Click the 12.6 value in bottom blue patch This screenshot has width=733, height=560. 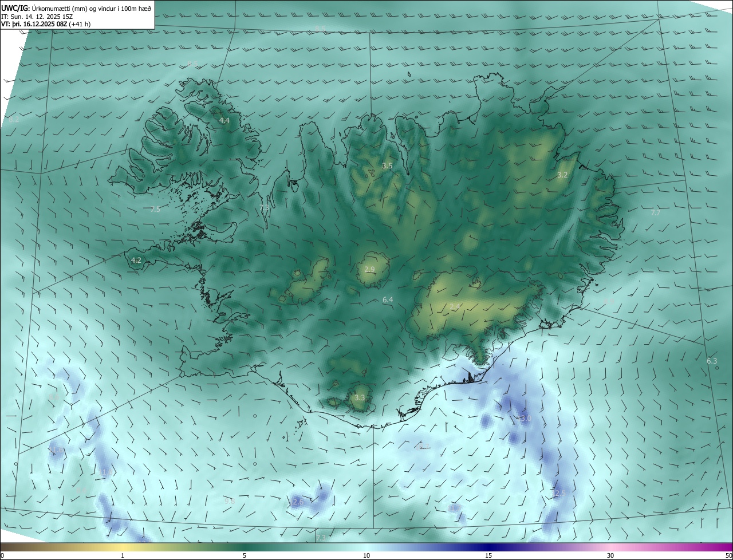(295, 502)
